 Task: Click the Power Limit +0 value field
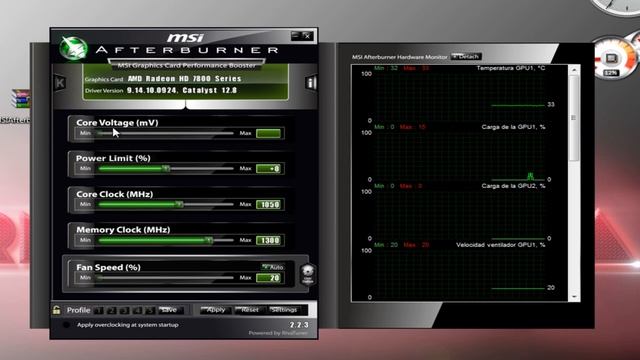pos(268,169)
